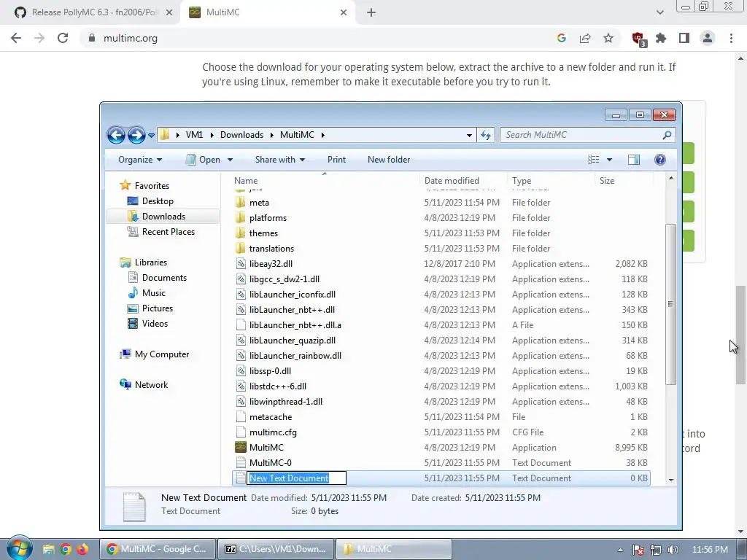
Task: Open address bar previous locations dropdown
Action: (469, 135)
